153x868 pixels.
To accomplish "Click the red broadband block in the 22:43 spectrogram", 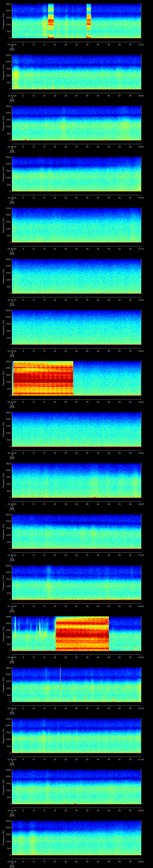I will point(43,378).
